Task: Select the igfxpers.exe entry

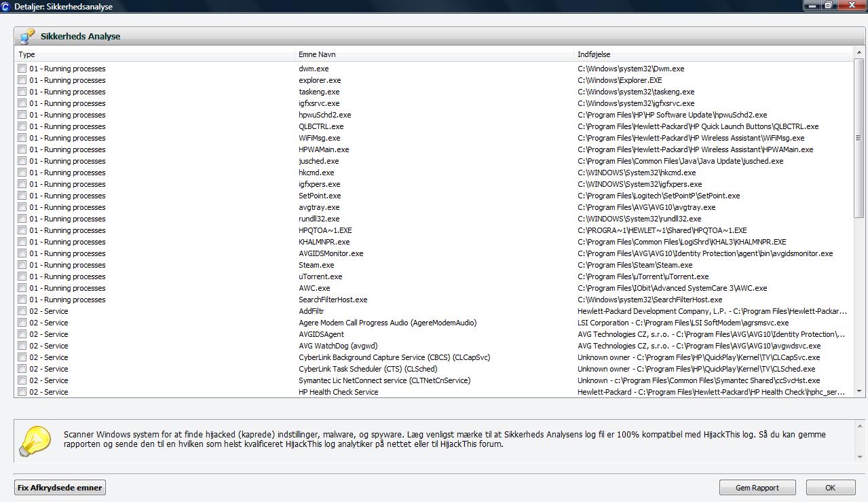Action: pyautogui.click(x=319, y=184)
